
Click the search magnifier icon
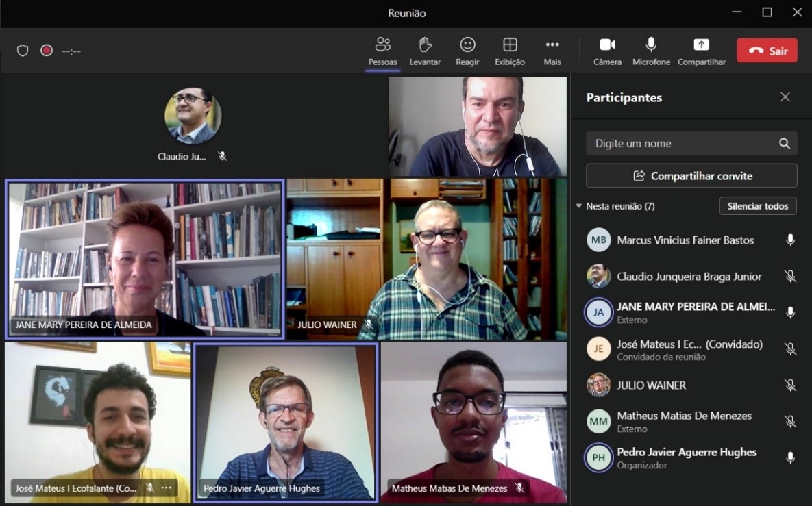785,143
